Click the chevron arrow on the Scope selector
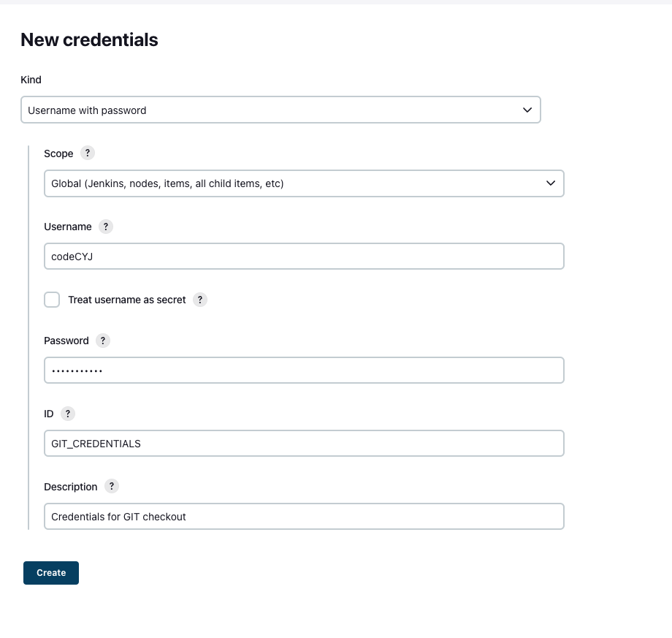Viewport: 672px width, 638px height. tap(551, 183)
